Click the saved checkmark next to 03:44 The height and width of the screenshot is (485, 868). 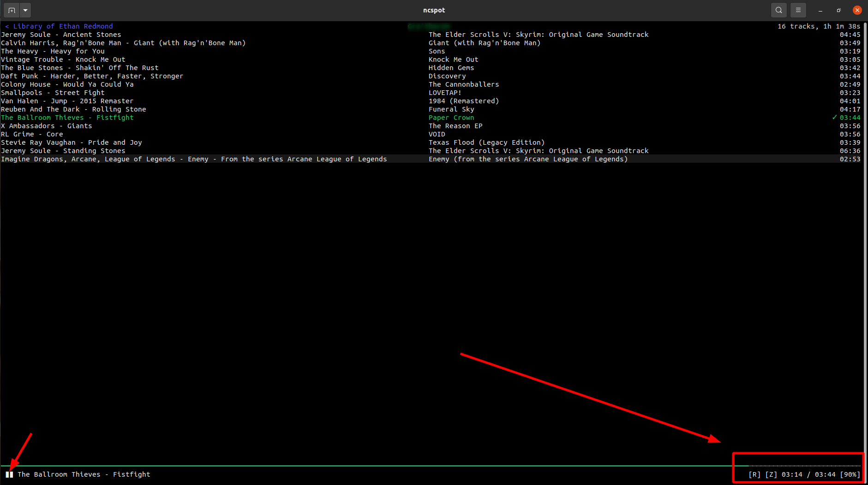pyautogui.click(x=834, y=118)
